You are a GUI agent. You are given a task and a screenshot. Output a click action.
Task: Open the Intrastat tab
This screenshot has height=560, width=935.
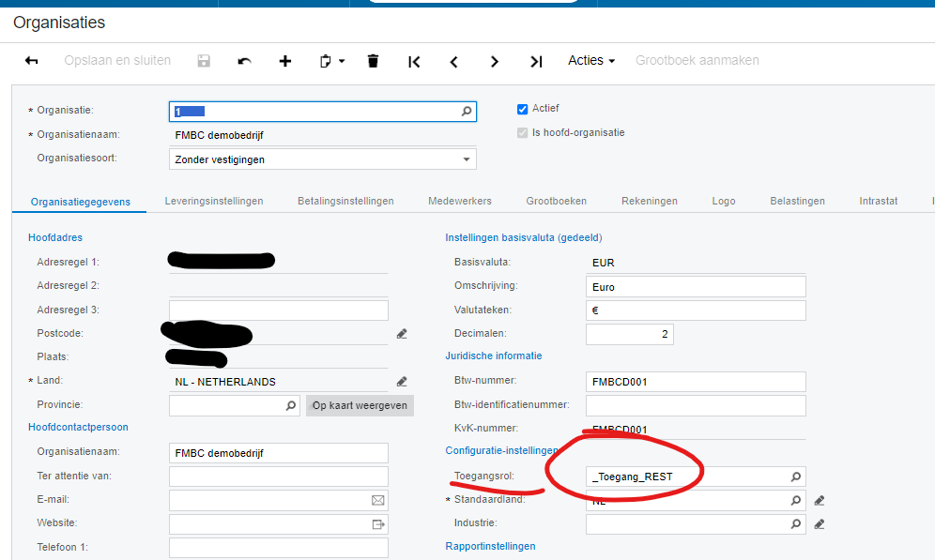click(x=879, y=202)
